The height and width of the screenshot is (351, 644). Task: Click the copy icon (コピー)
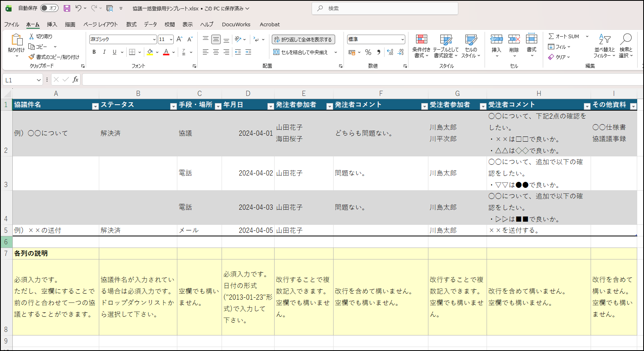click(x=31, y=47)
